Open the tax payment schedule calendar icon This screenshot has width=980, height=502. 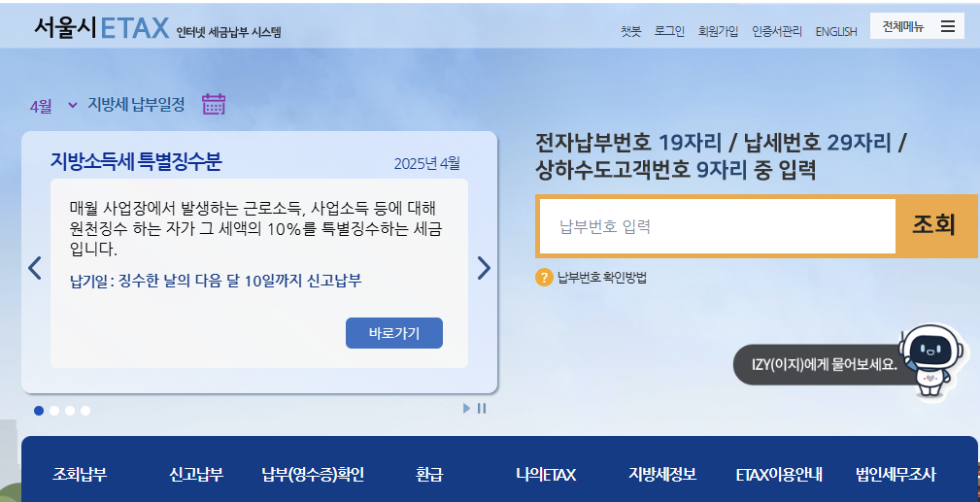(x=214, y=104)
